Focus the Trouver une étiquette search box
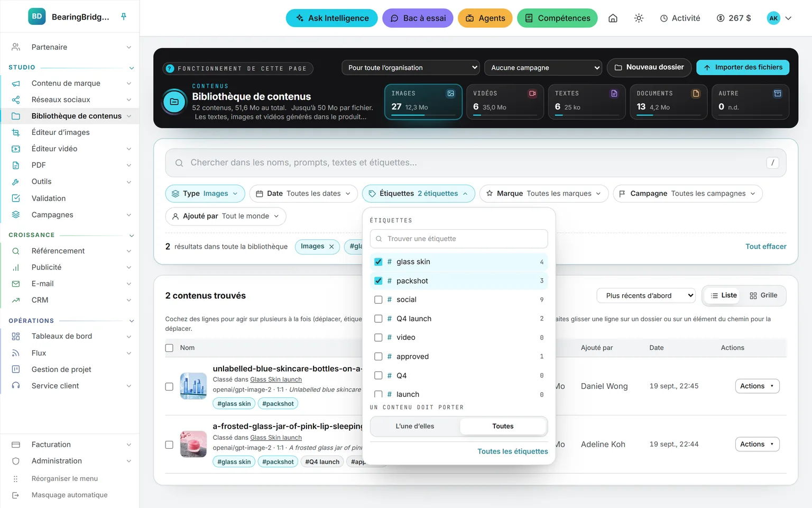 tap(459, 239)
